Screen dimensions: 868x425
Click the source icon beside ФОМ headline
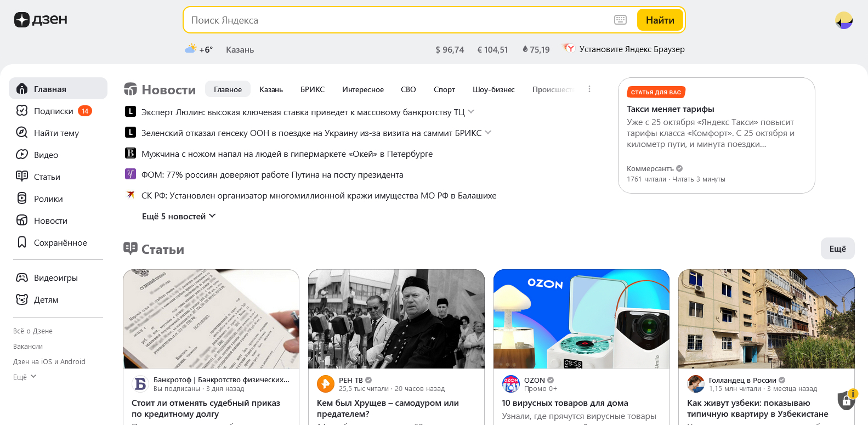click(x=131, y=174)
